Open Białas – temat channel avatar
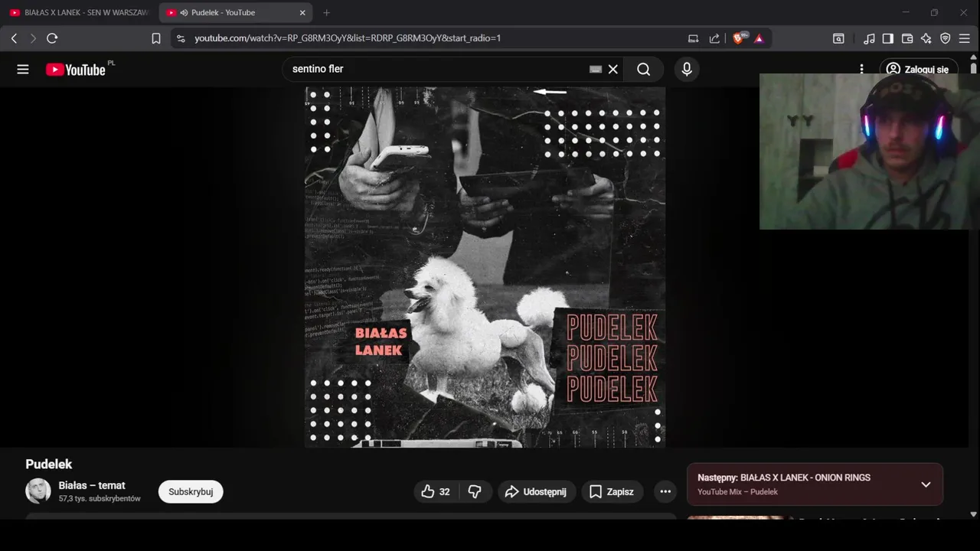Viewport: 980px width, 551px height. (38, 491)
